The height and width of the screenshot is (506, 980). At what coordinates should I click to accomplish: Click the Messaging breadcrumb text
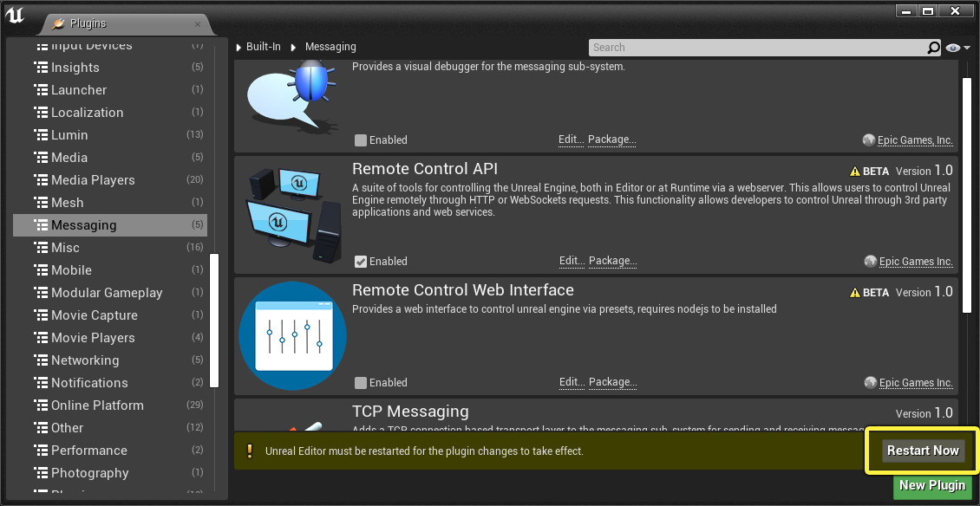pyautogui.click(x=330, y=47)
